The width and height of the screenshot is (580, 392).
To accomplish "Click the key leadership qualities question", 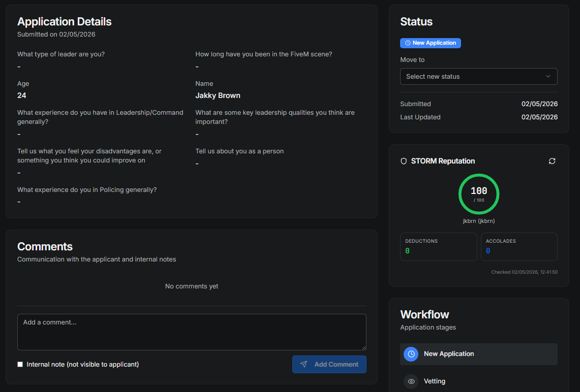I will click(x=275, y=117).
